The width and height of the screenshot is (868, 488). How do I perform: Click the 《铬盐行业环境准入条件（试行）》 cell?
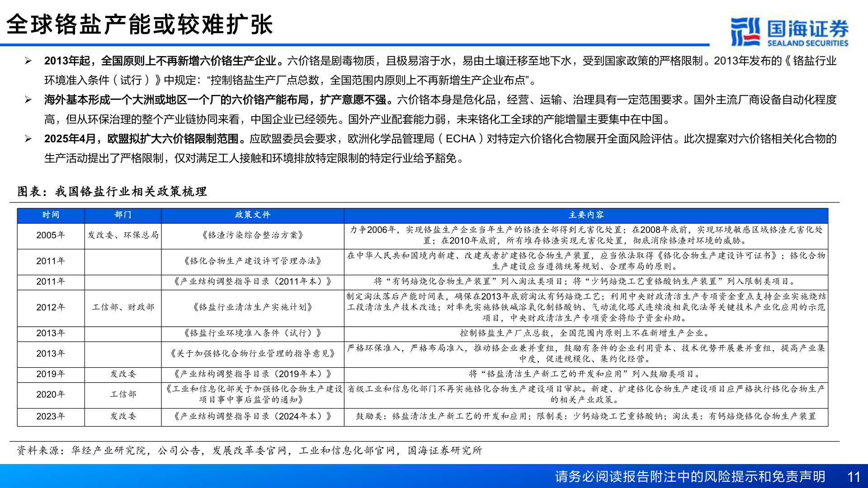pos(254,333)
